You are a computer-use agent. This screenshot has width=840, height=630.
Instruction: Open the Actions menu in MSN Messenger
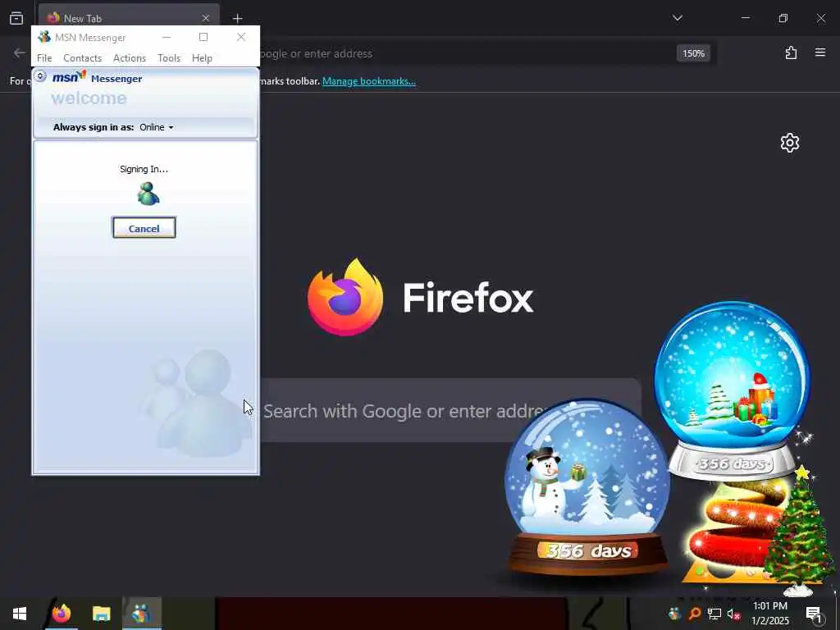(129, 58)
